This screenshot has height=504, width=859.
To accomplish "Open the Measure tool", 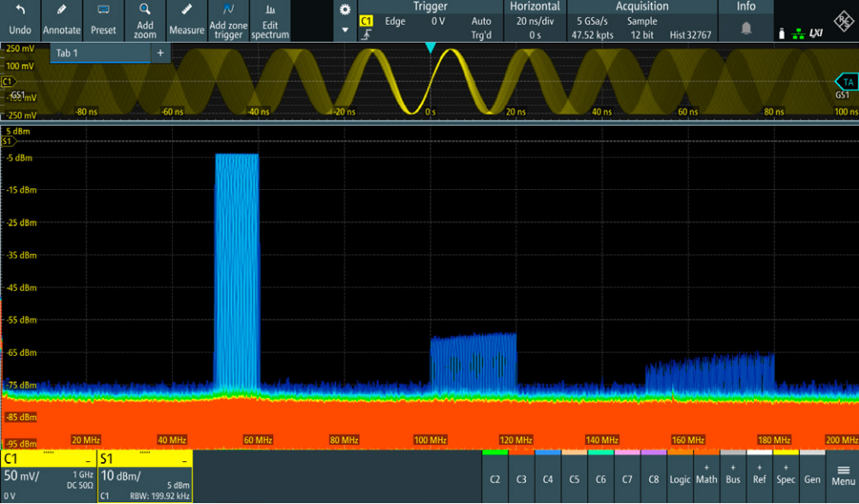I will click(x=187, y=19).
